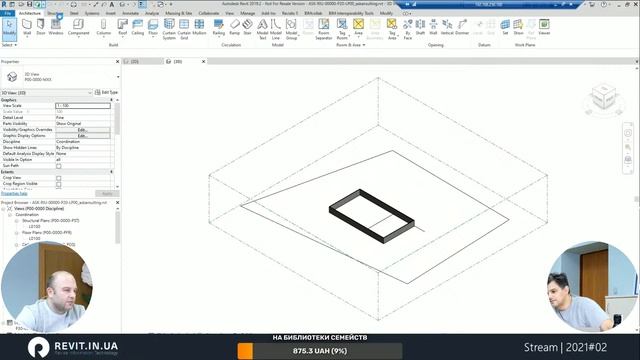Collapse the Floor Plans tree node
The height and width of the screenshot is (360, 640).
[x=17, y=233]
